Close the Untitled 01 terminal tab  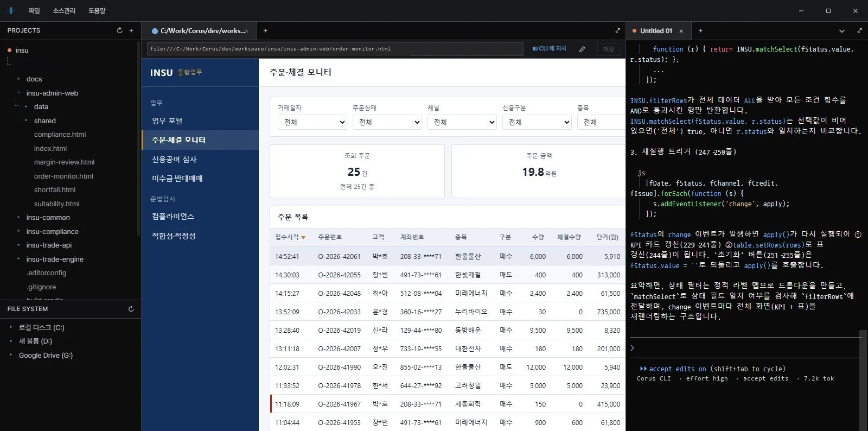[x=681, y=31]
